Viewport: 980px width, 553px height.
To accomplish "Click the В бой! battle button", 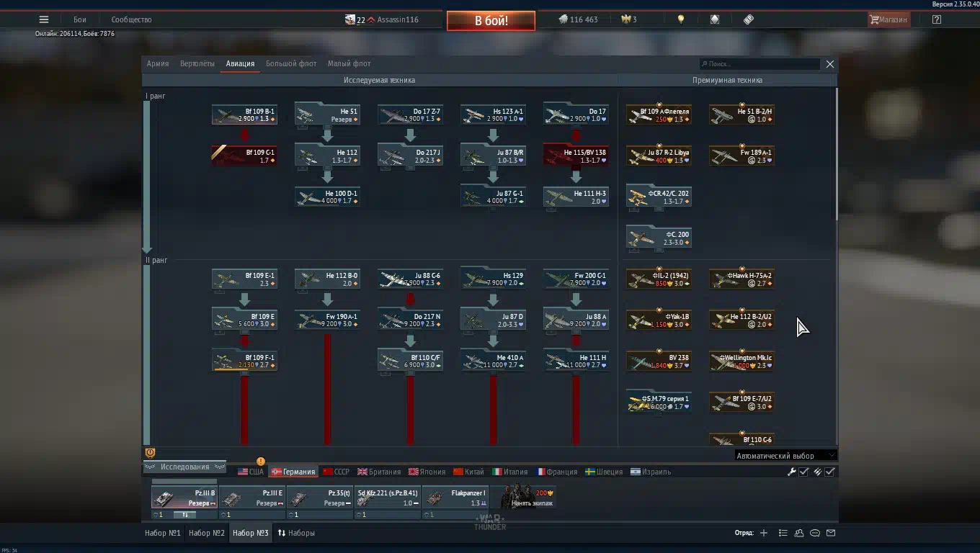I will tap(491, 21).
